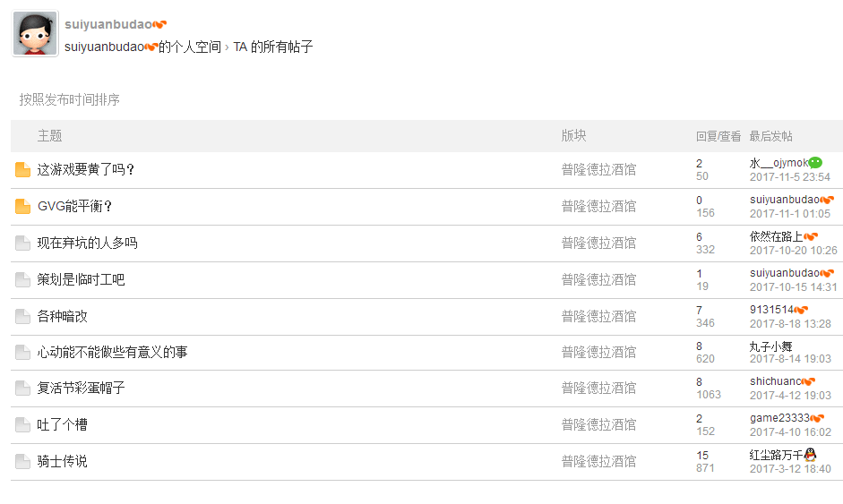This screenshot has height=504, width=843.
Task: Click TA 的所有帖子 breadcrumb link
Action: pyautogui.click(x=273, y=47)
